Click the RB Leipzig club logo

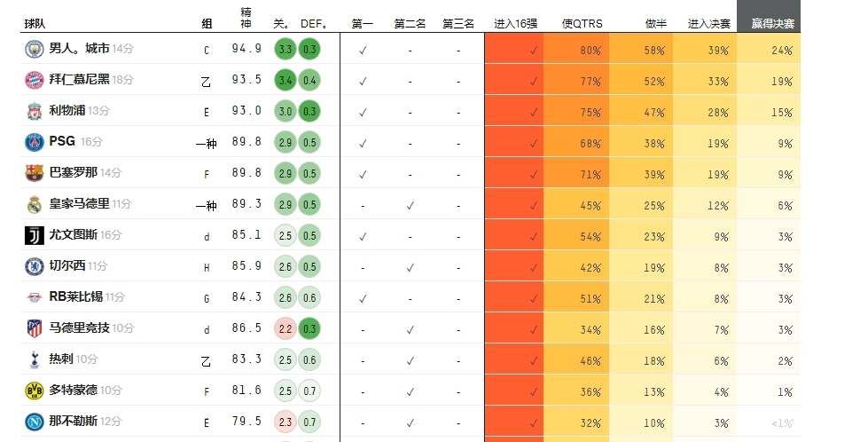34,297
